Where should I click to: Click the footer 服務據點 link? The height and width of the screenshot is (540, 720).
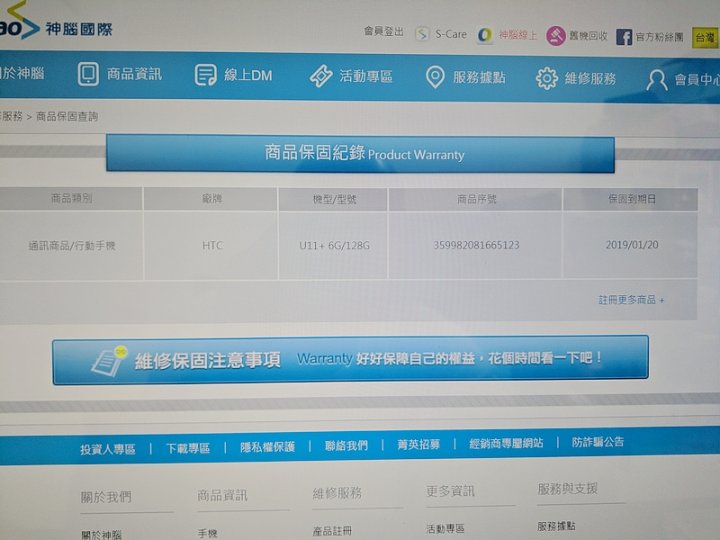click(x=556, y=526)
